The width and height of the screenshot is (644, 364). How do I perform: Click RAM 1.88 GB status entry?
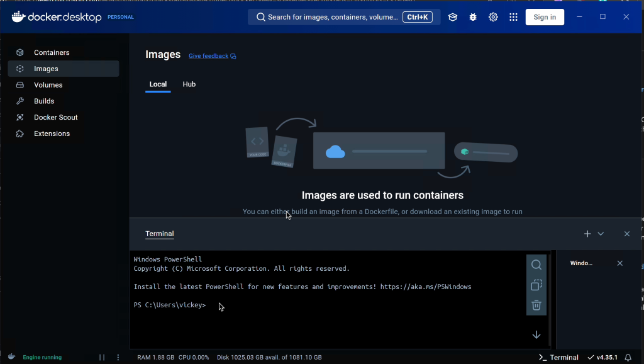pos(156,358)
